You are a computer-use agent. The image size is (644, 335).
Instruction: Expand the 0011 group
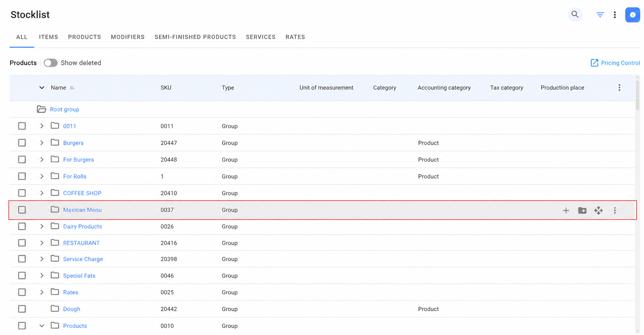42,126
